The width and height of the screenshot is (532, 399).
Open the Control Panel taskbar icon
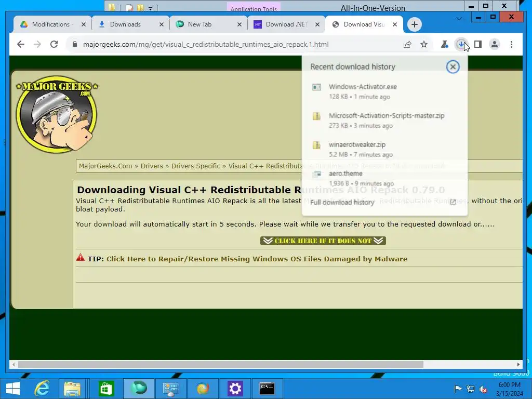[x=170, y=389]
